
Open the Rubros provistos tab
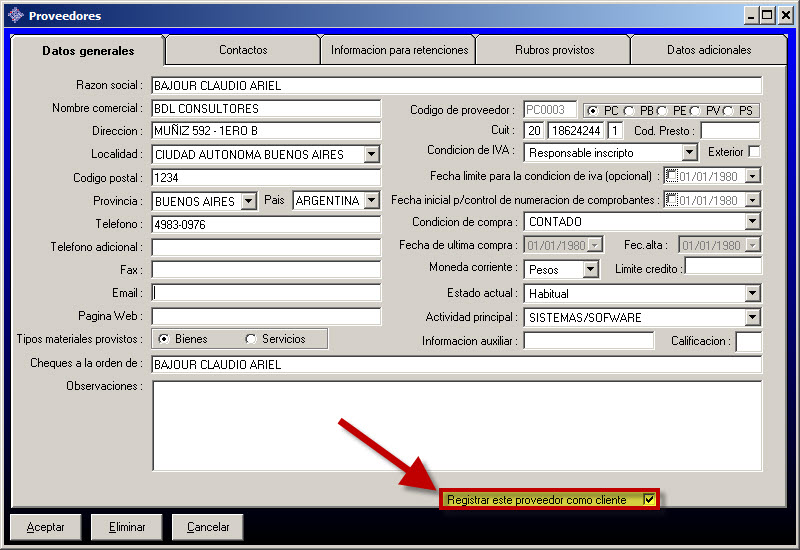[x=554, y=50]
